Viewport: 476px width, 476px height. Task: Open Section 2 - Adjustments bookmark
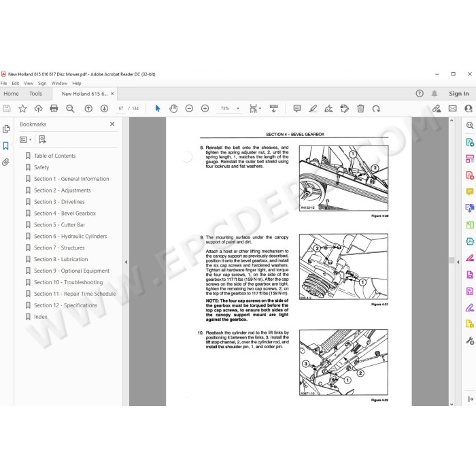63,190
